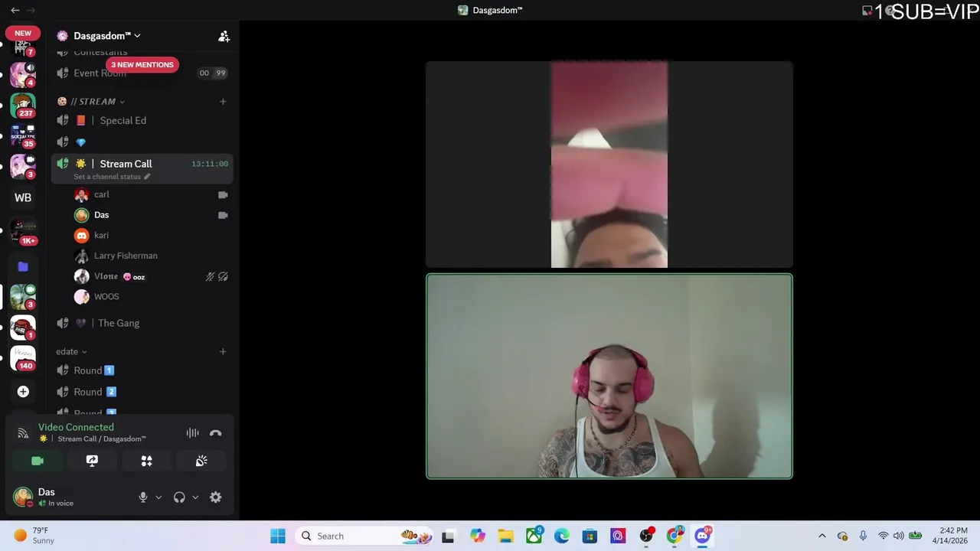Open File Explorer from taskbar
The height and width of the screenshot is (551, 980).
click(x=506, y=536)
